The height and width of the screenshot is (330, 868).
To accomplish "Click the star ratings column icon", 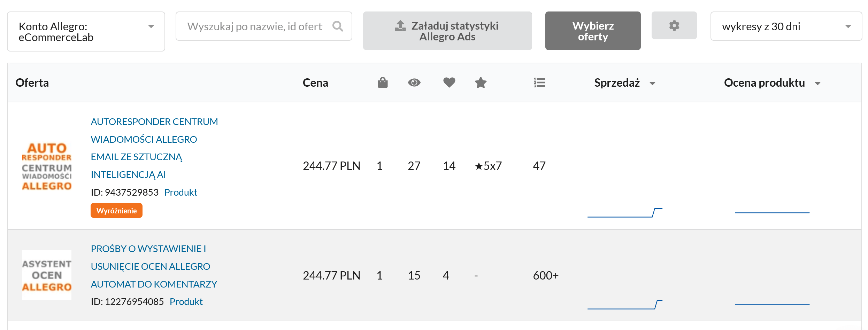I will point(481,83).
